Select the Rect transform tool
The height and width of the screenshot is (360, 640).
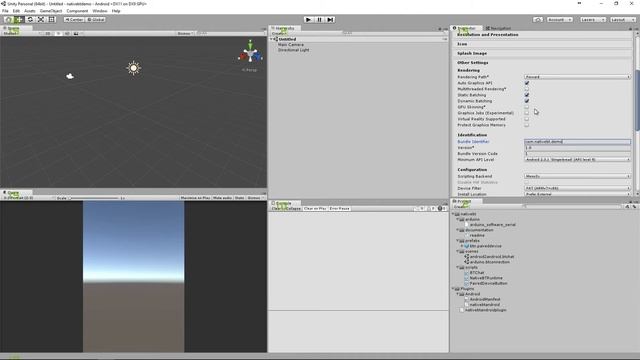pyautogui.click(x=51, y=20)
